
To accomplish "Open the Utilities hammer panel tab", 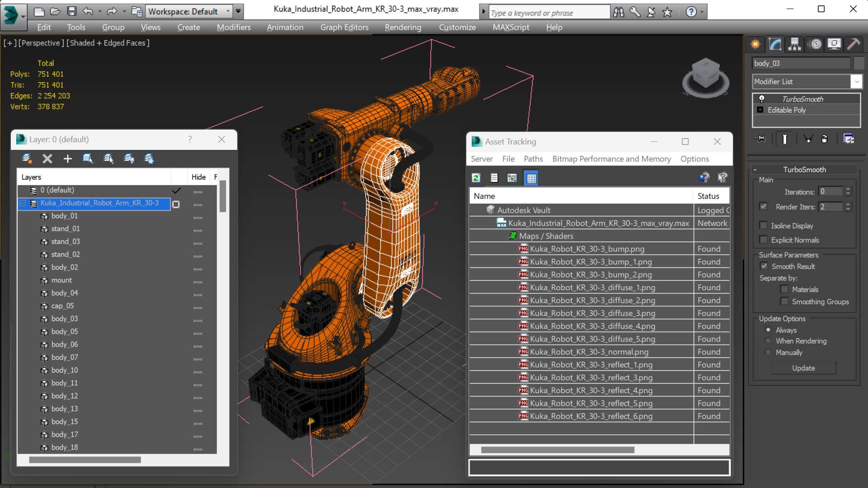I will 854,44.
